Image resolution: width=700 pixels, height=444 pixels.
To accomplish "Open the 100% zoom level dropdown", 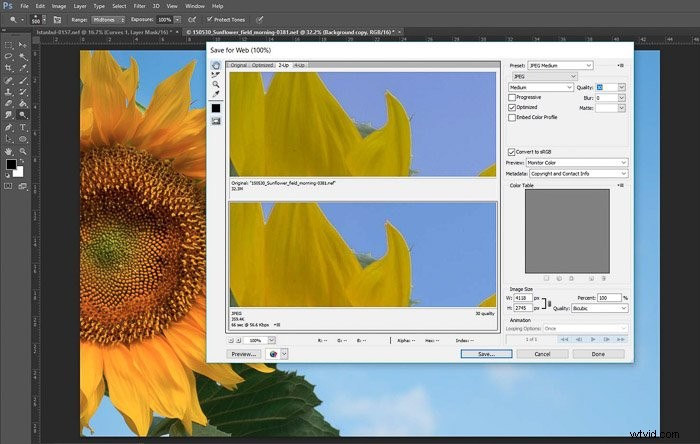I will [x=271, y=340].
